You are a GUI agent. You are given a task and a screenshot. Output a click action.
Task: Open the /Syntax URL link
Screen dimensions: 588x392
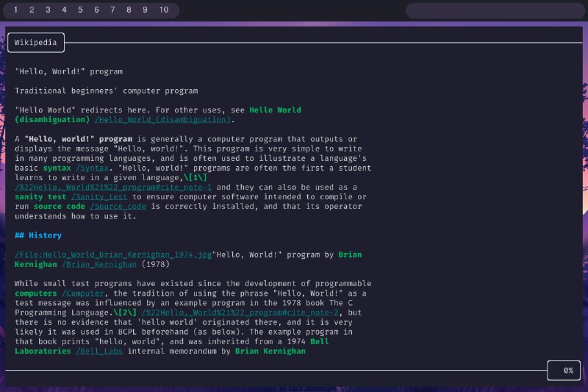click(93, 168)
